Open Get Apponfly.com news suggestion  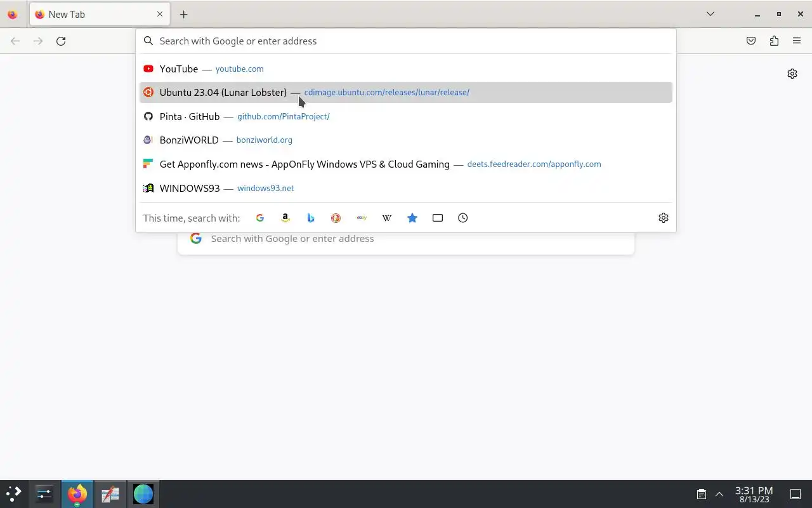(406, 164)
